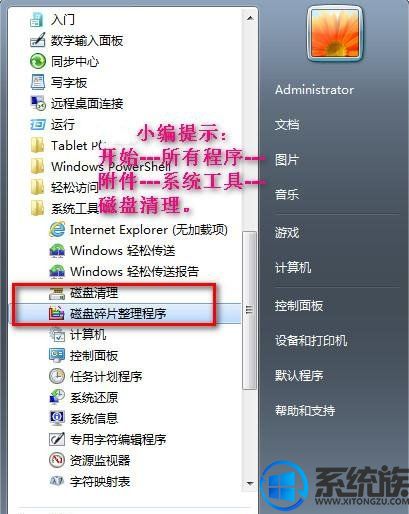Screen dimensions: 409x514
Task: Open 设备和打印机 menu entry
Action: click(x=311, y=340)
